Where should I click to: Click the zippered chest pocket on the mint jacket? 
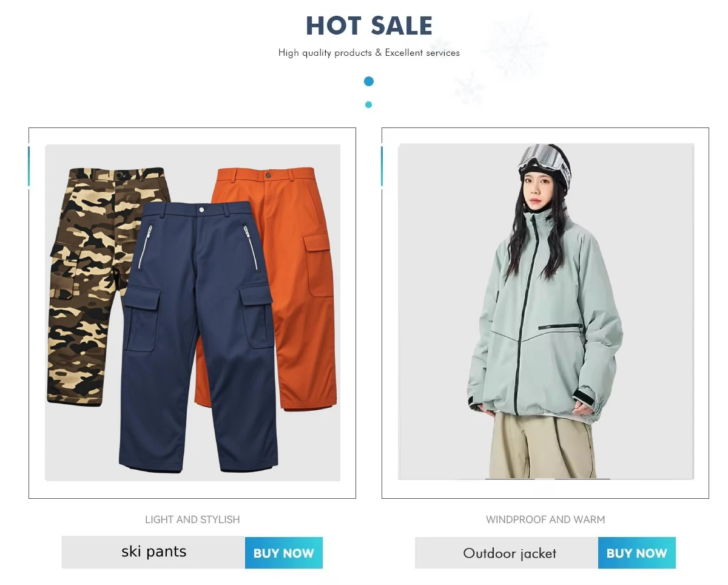pos(560,327)
